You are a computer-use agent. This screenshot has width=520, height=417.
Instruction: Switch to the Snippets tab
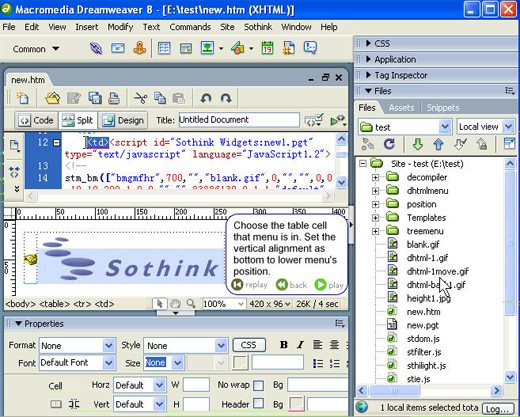coord(443,108)
